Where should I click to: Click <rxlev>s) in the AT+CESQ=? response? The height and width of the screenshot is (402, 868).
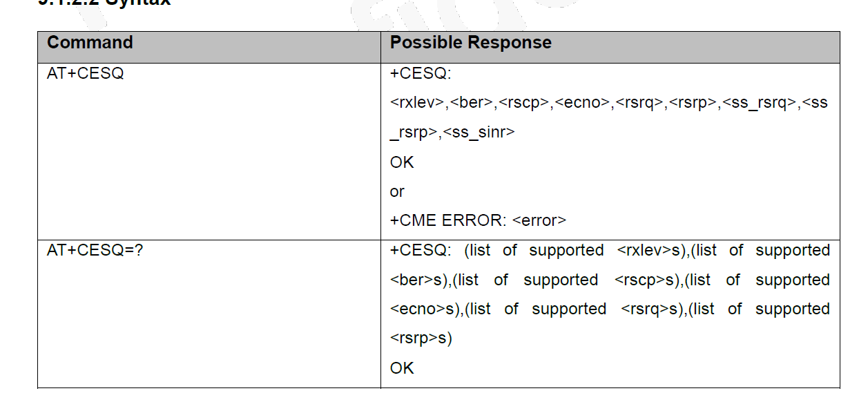tap(652, 250)
